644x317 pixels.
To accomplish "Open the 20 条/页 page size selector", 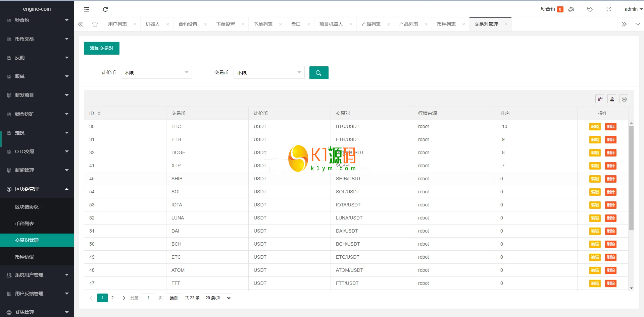I will point(217,298).
